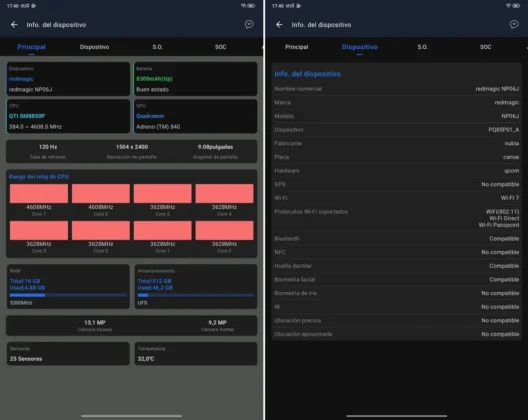Open the Batería 8300mAh card

pos(196,79)
